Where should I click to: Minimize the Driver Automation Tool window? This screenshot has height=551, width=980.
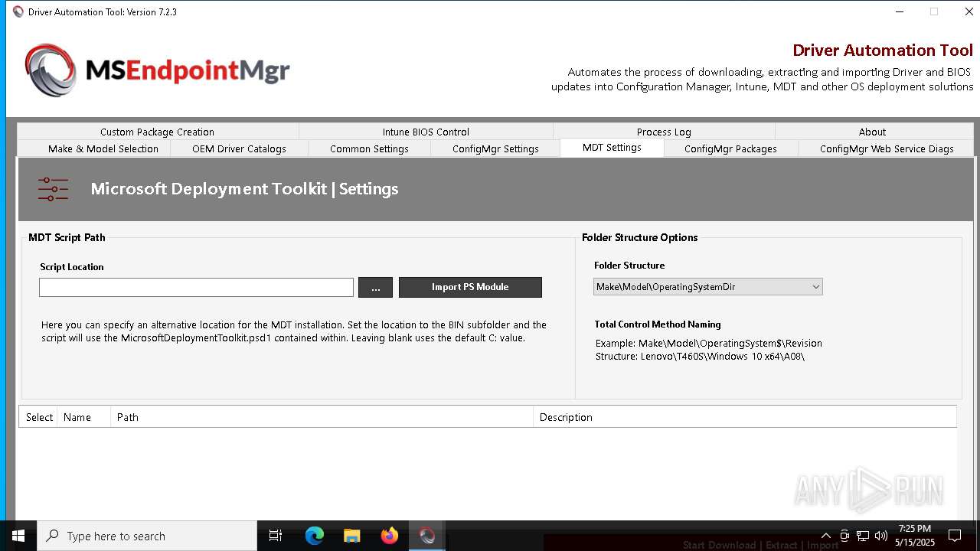click(x=899, y=11)
